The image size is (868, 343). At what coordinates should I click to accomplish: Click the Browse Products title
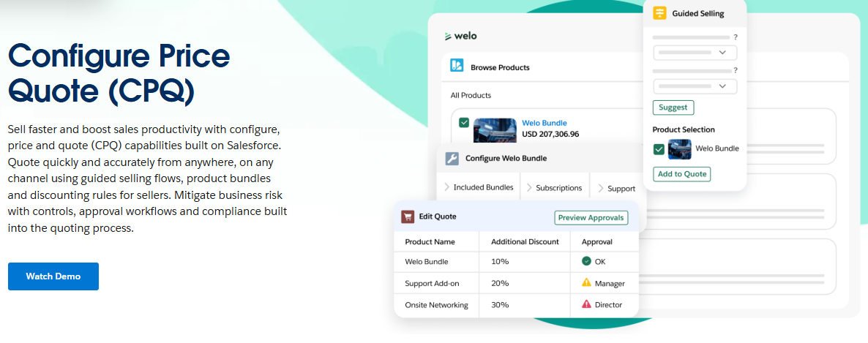tap(500, 67)
